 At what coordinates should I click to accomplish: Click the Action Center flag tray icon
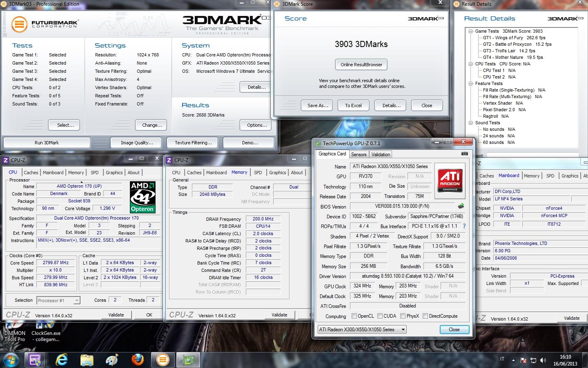pos(523,360)
